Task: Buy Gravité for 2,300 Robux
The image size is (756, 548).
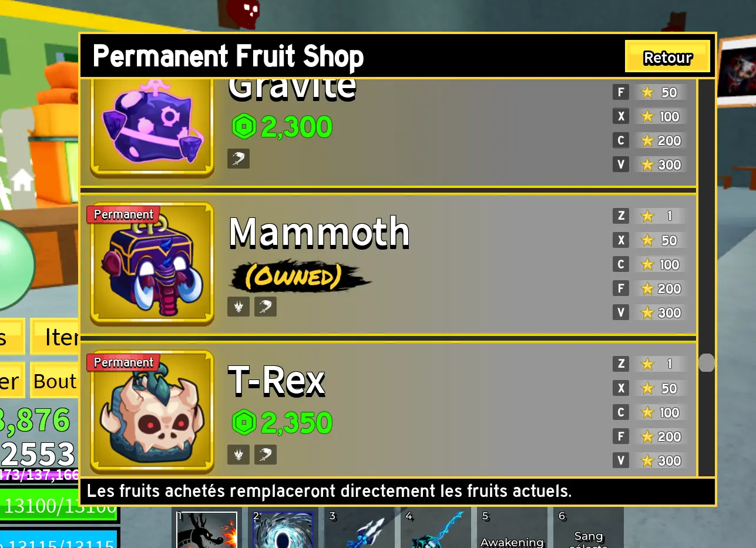Action: click(x=282, y=126)
